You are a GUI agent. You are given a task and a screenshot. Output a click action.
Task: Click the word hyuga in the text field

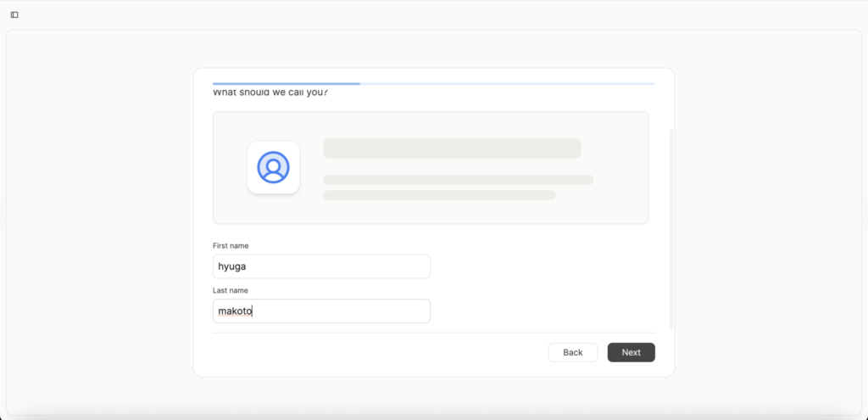tap(232, 266)
